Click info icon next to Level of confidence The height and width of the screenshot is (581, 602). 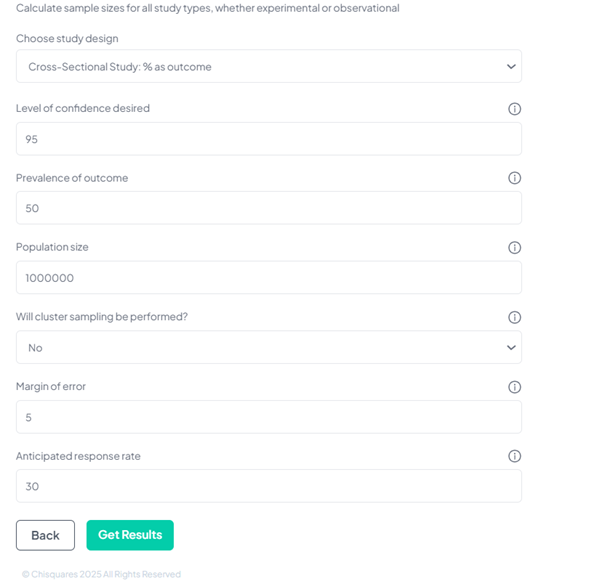coord(514,109)
